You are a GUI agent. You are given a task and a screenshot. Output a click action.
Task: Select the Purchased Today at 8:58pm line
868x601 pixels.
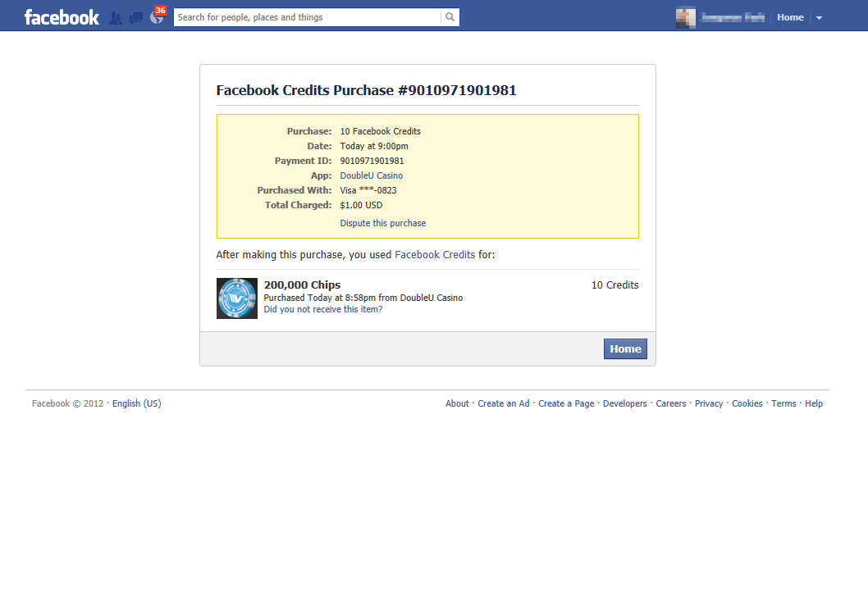point(363,298)
